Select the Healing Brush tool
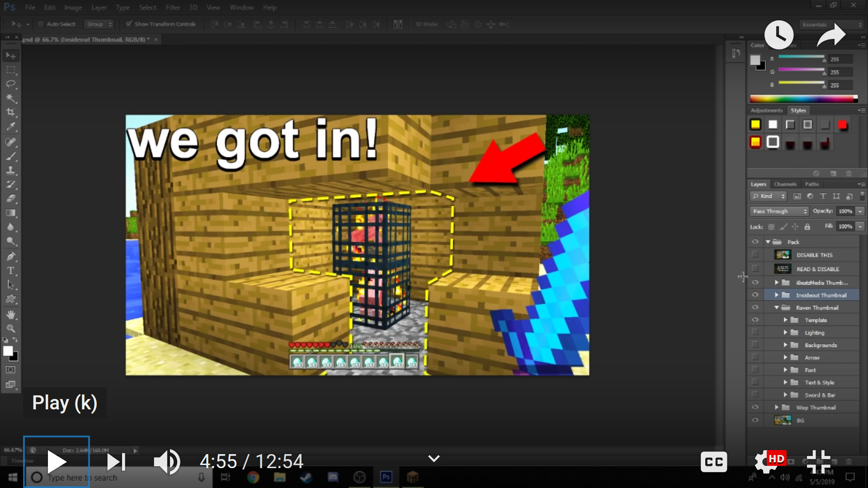This screenshot has height=488, width=868. (x=11, y=142)
